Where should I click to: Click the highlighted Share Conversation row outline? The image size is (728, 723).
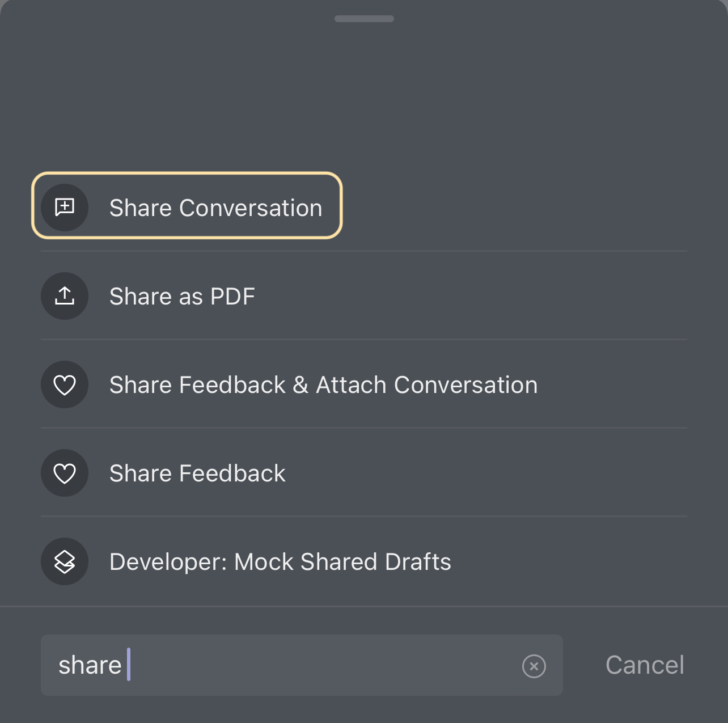[187, 205]
